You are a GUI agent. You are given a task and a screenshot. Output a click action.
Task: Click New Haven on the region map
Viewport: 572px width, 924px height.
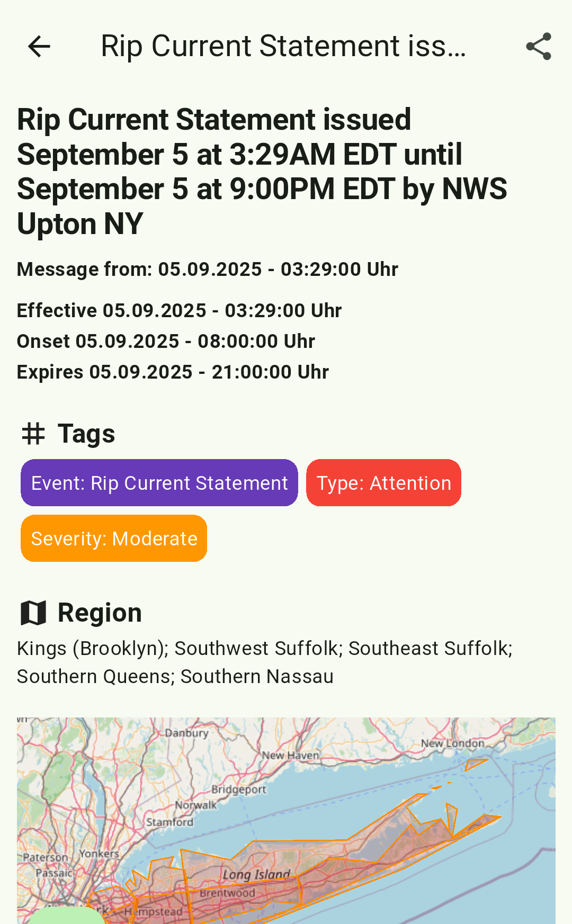(291, 755)
